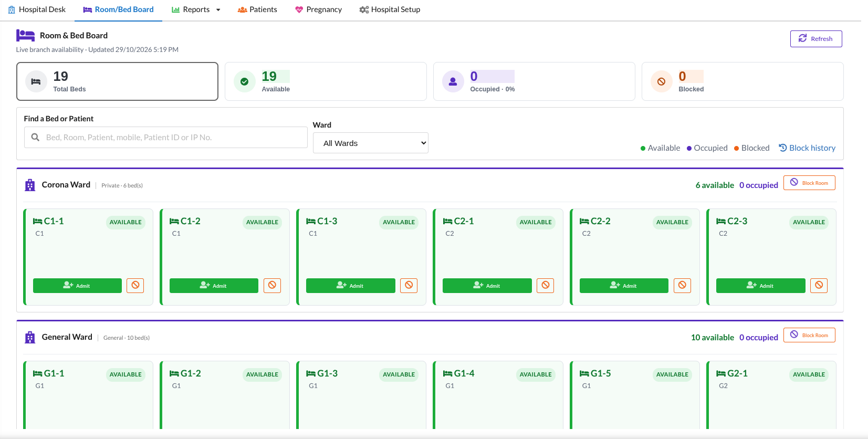Admit a patient to bed C1-2
The height and width of the screenshot is (439, 868).
point(214,286)
